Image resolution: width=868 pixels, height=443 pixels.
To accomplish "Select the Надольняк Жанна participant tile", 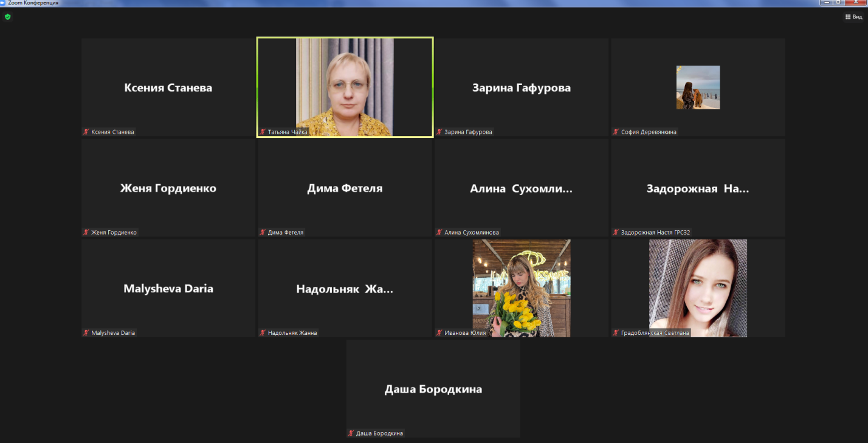I will coord(345,289).
